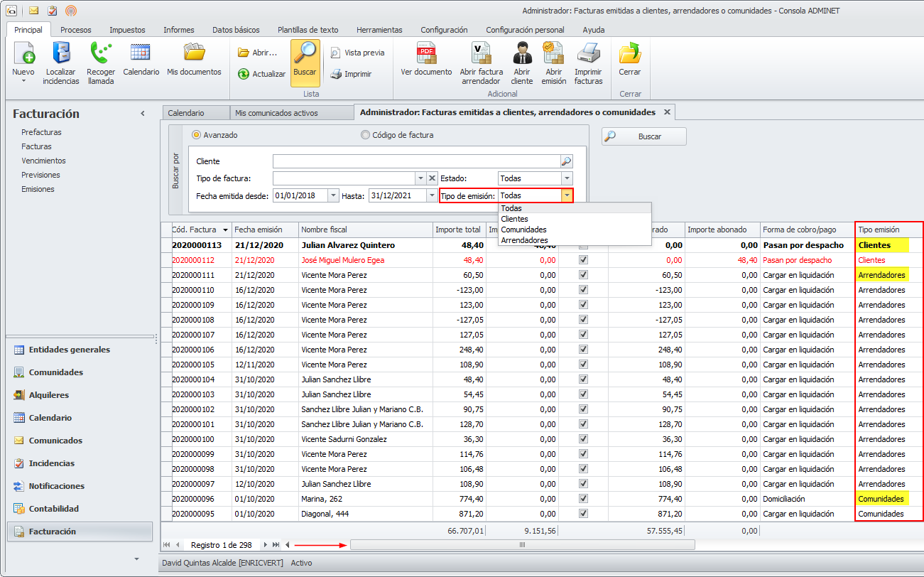Expand the Estado dropdown

point(567,178)
